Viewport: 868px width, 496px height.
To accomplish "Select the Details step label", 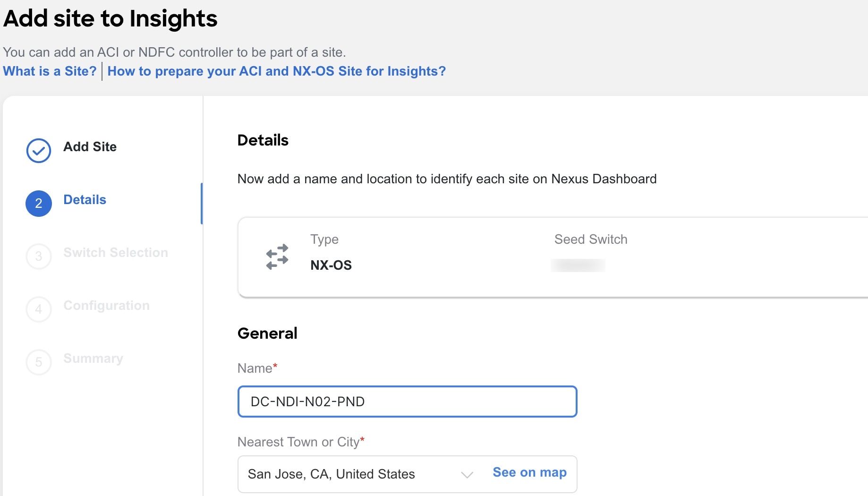I will [85, 200].
